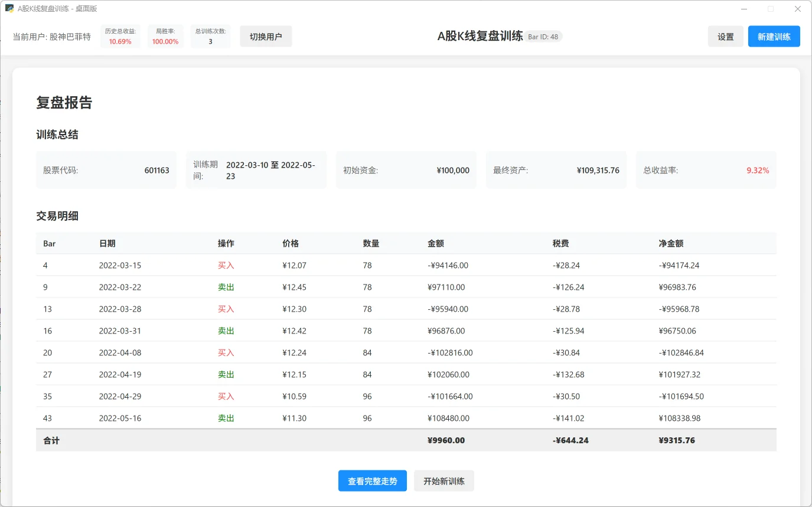The height and width of the screenshot is (507, 812).
Task: Start a new session via 开始新训练
Action: point(443,480)
